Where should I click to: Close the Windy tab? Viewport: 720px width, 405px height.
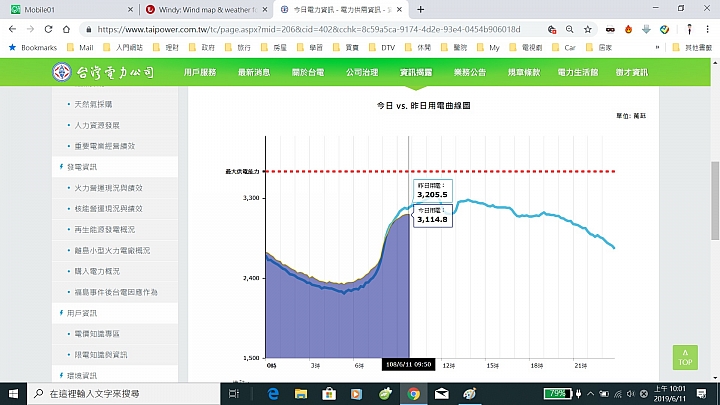click(265, 10)
